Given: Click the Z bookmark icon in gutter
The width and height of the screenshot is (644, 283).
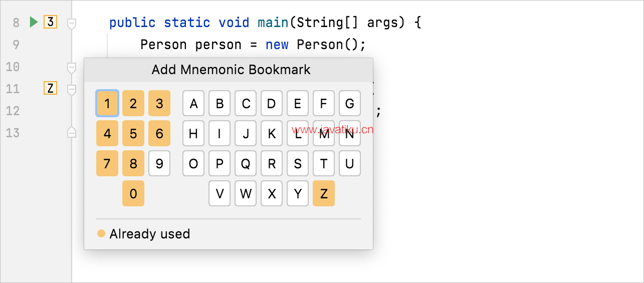Looking at the screenshot, I should [50, 89].
